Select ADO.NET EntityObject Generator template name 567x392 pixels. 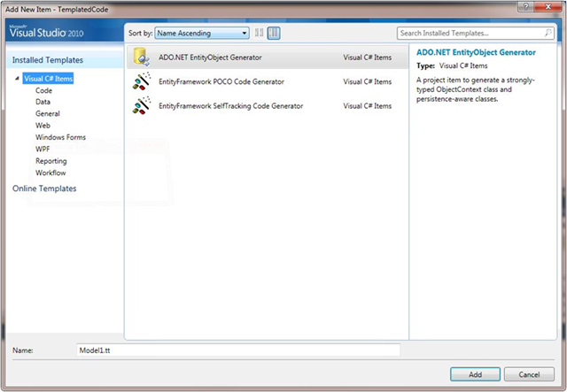(210, 58)
